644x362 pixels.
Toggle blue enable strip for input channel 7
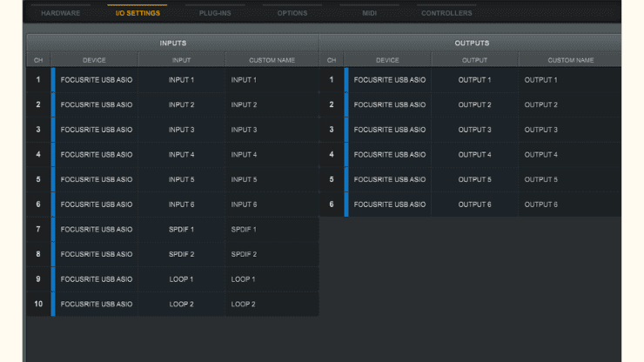point(53,229)
